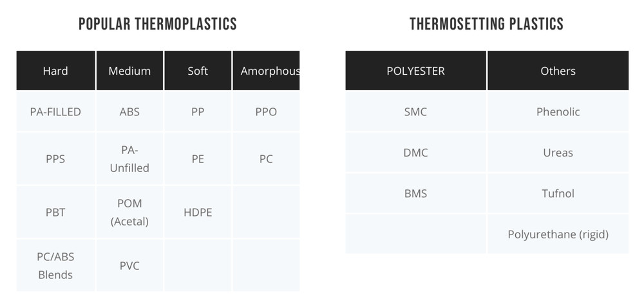This screenshot has width=644, height=306.
Task: Select the Others column header
Action: (558, 71)
